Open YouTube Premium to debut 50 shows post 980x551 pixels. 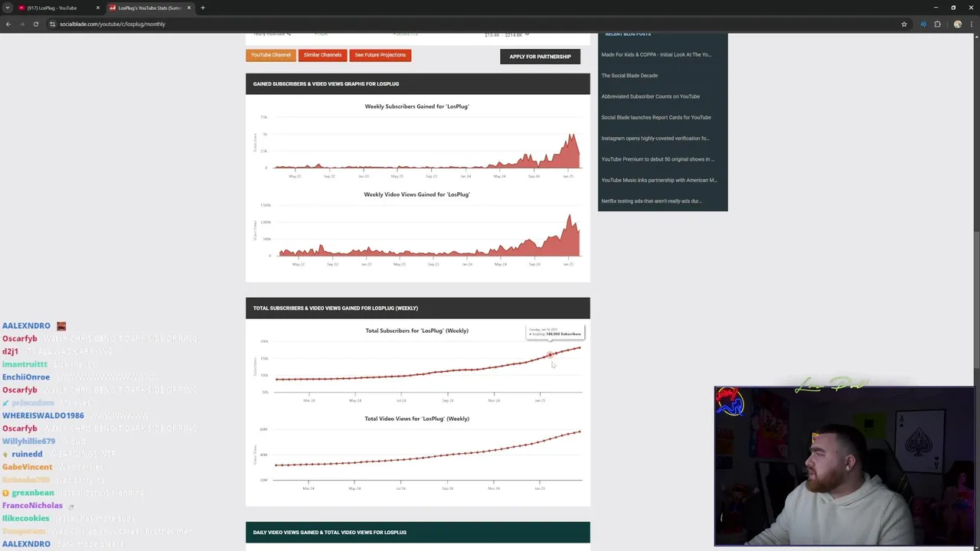(658, 159)
